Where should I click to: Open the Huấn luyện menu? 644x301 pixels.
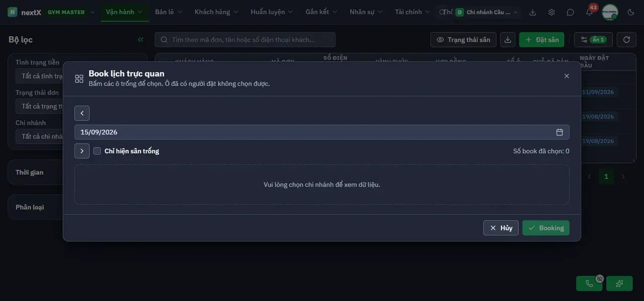[272, 12]
